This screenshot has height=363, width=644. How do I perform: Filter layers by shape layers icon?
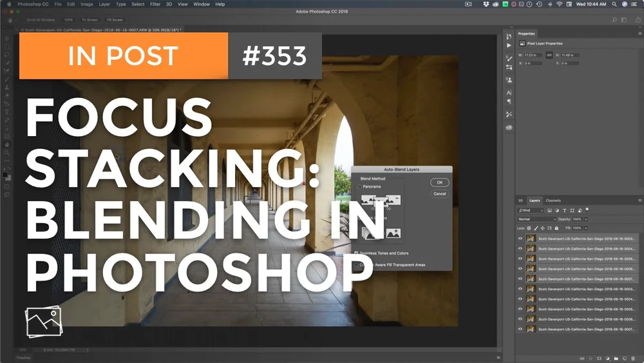point(572,210)
